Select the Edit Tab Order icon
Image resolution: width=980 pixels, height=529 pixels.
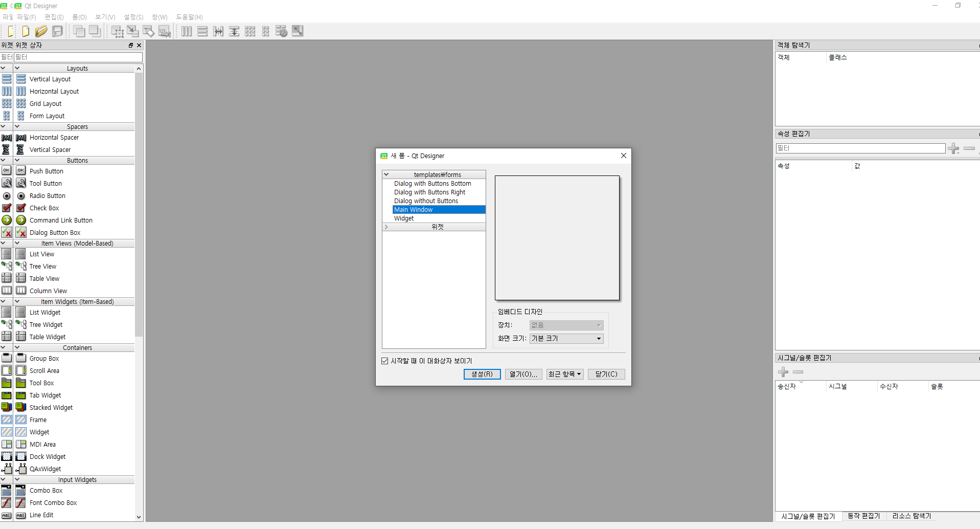point(165,31)
